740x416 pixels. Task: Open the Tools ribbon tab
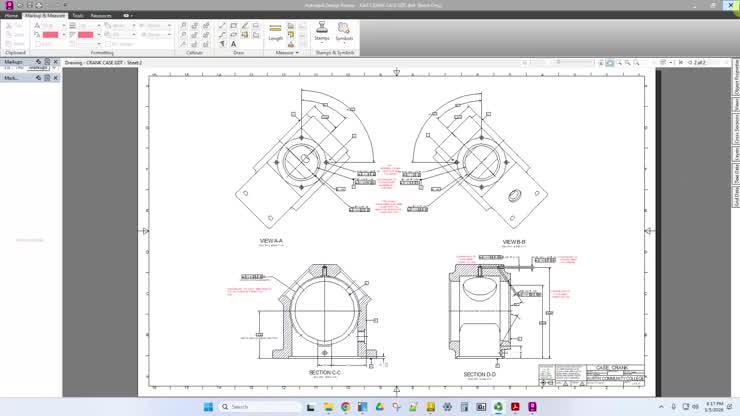[x=78, y=16]
